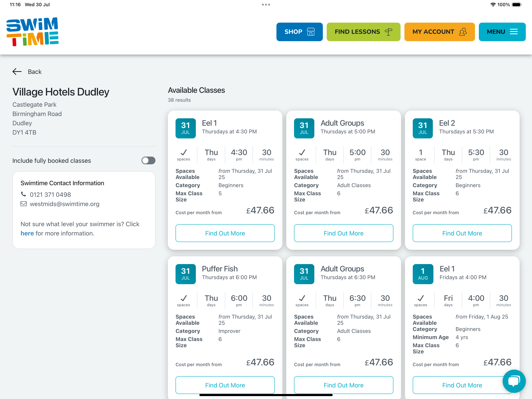This screenshot has width=532, height=399.
Task: Click the Available Classes heading
Action: (x=196, y=90)
